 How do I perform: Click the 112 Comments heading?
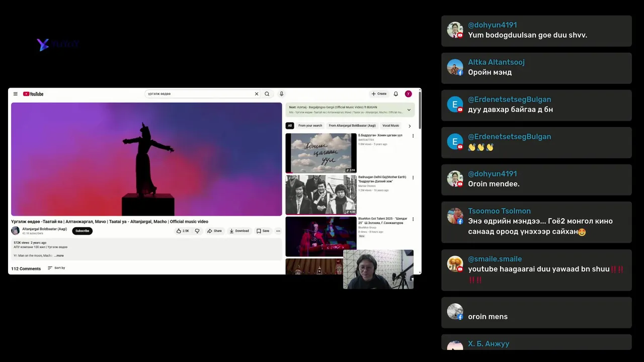pyautogui.click(x=26, y=269)
